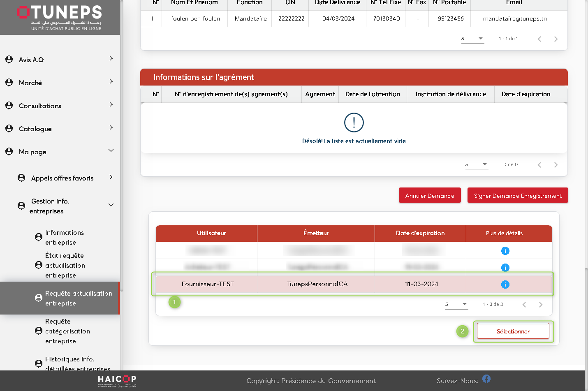The height and width of the screenshot is (391, 588).
Task: Click info icon in first certificate row
Action: click(505, 251)
